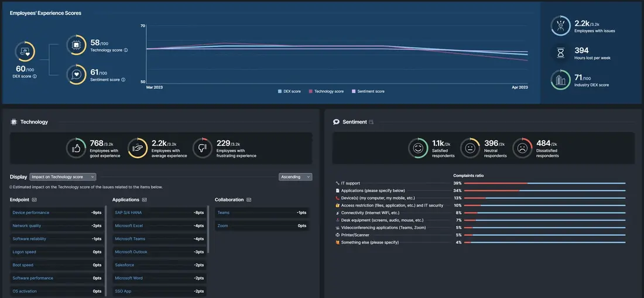644x298 pixels.
Task: Click the '394 Hours lost per week' value
Action: click(x=581, y=50)
